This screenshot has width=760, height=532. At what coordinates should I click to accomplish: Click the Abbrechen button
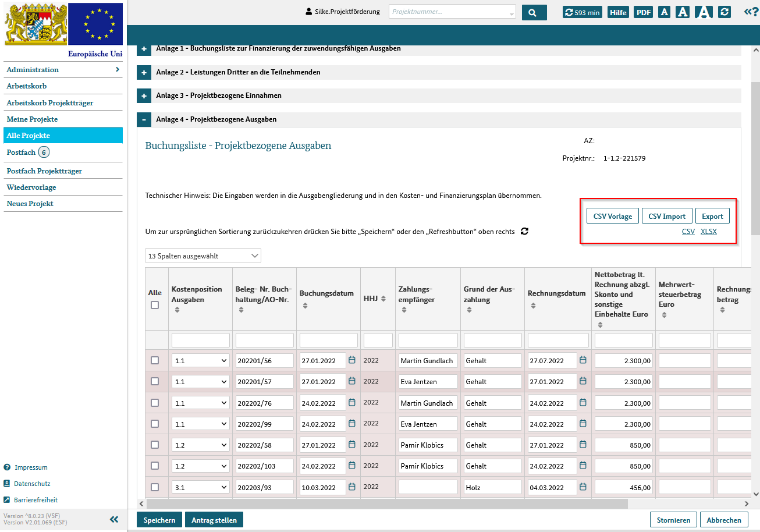(724, 520)
